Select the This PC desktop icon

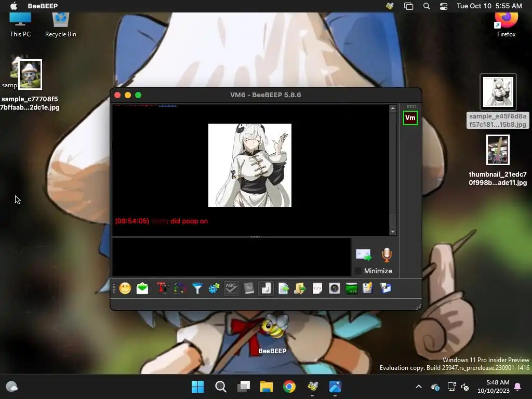click(x=20, y=25)
